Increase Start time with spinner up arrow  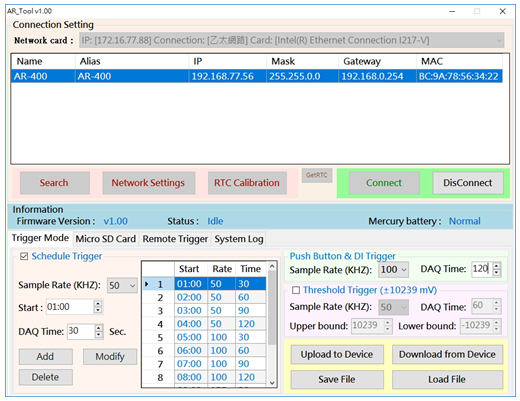coord(98,303)
